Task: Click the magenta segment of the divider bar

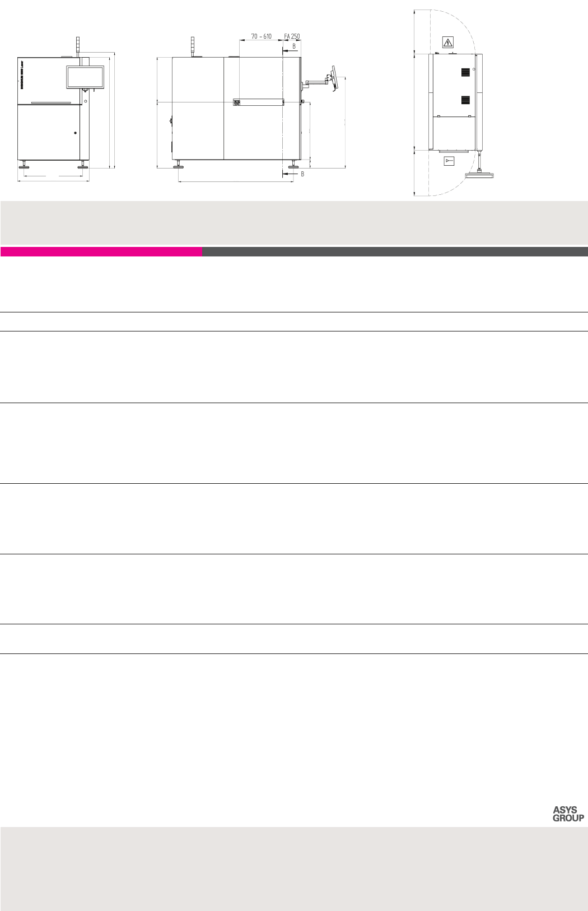Action: 101,252
